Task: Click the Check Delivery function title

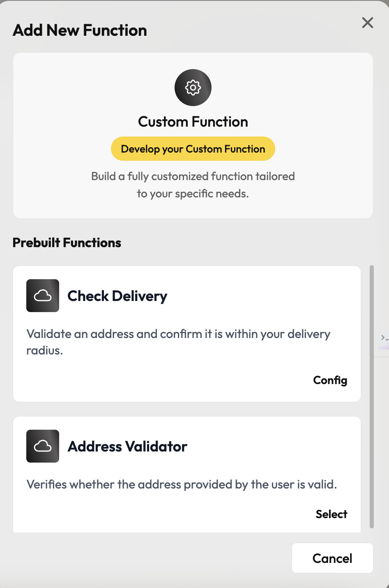Action: 117,296
